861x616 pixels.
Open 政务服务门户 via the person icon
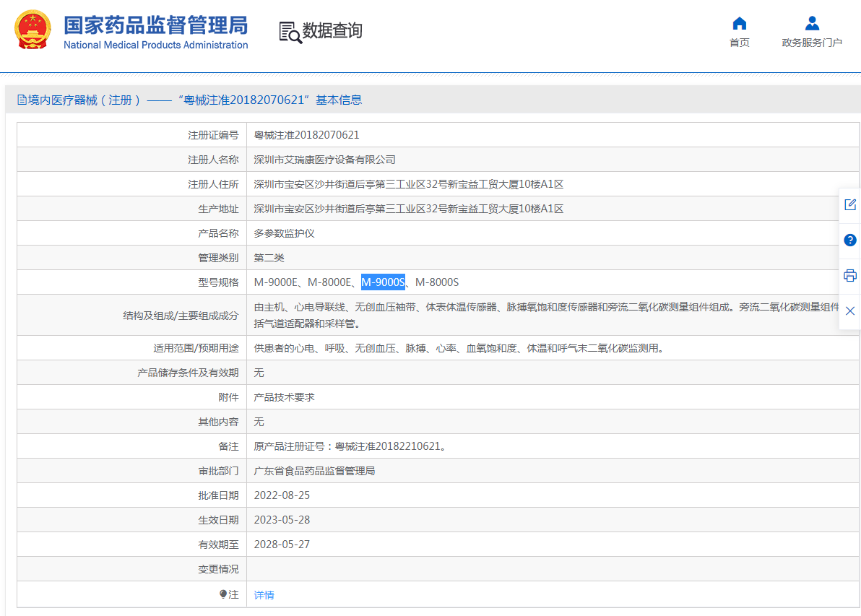[x=812, y=23]
